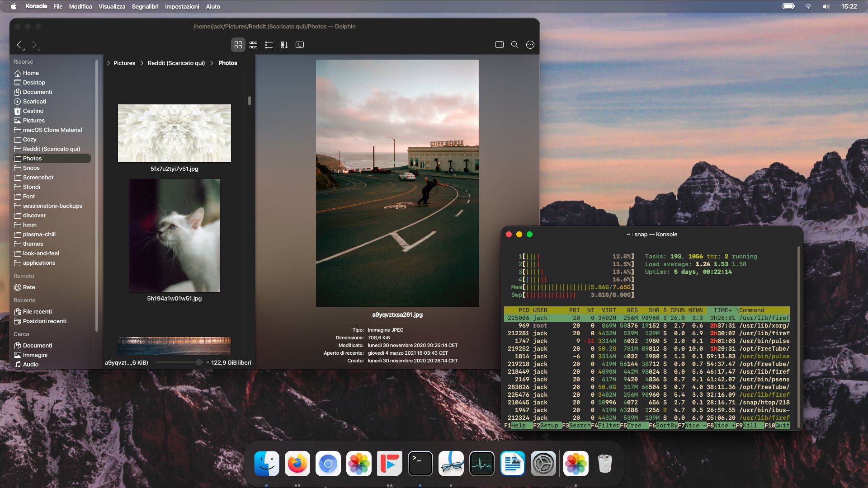This screenshot has width=868, height=488.
Task: Select Cestino in the Dolphin sidebar
Action: [32, 111]
